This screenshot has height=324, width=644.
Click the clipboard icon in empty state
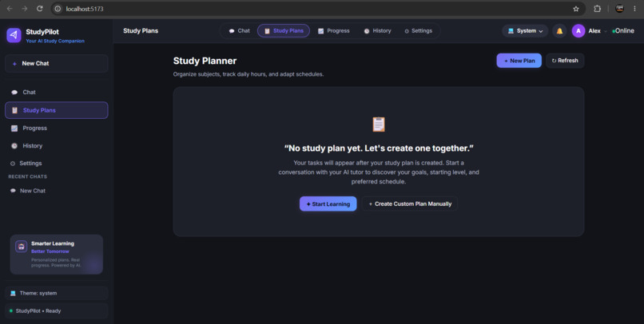click(378, 124)
